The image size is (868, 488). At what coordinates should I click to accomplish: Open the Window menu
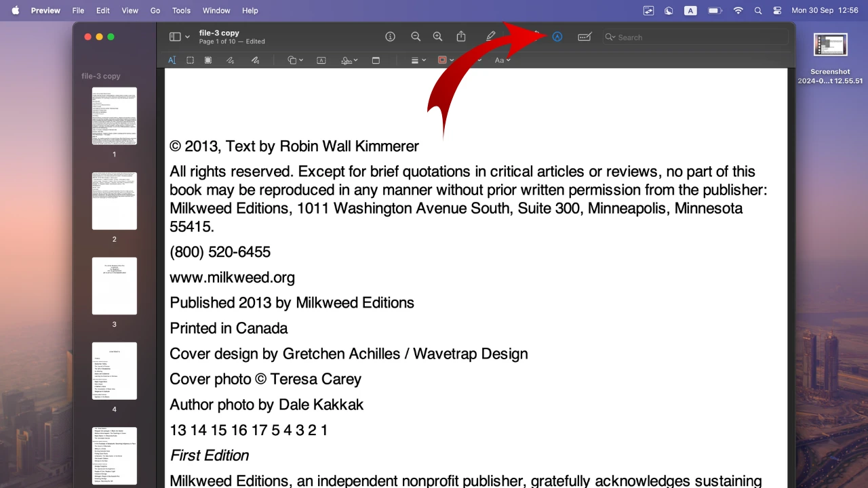coord(216,10)
